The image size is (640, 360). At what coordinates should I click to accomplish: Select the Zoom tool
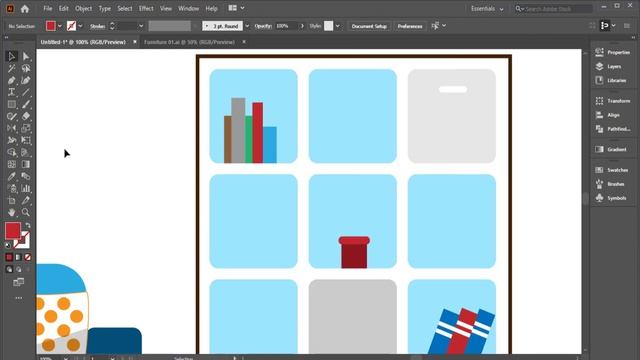(x=26, y=212)
